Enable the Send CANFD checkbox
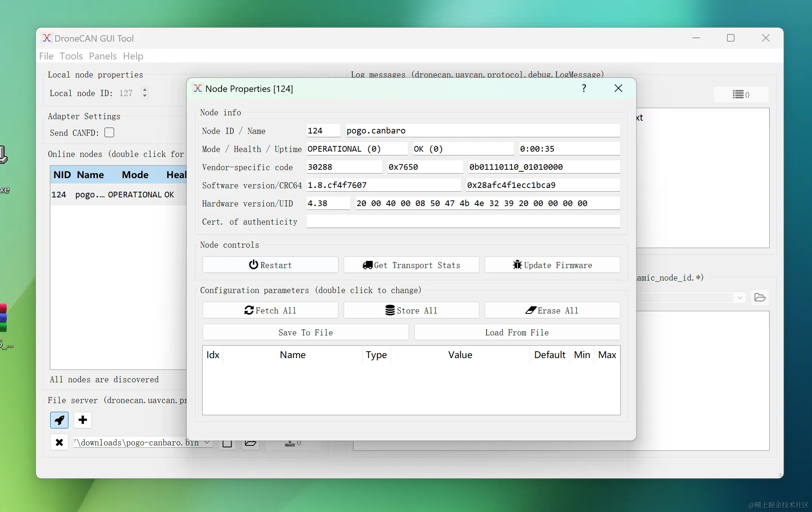The image size is (812, 512). coord(109,133)
